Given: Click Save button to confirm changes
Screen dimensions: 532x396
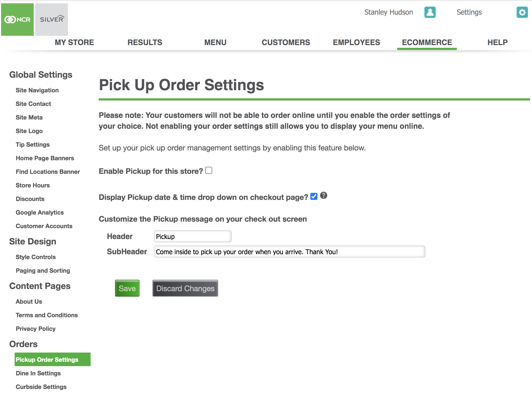Looking at the screenshot, I should (x=127, y=288).
